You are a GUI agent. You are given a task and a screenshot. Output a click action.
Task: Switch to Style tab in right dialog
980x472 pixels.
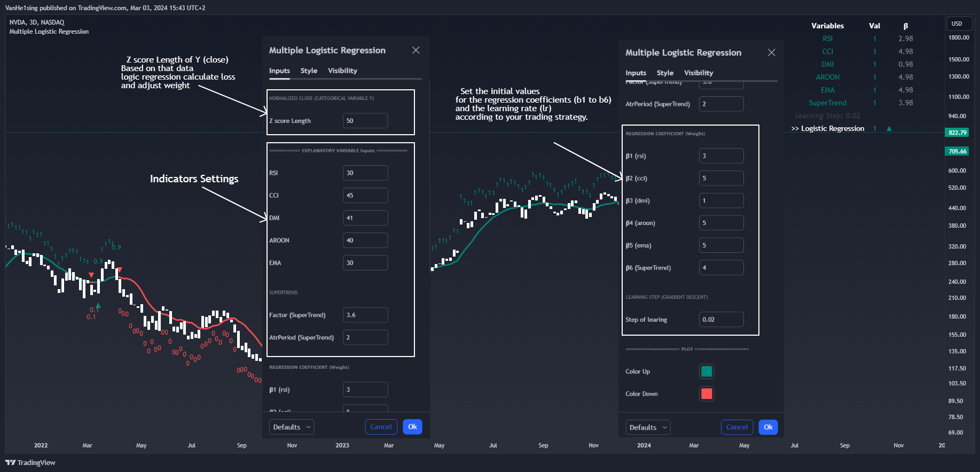665,73
